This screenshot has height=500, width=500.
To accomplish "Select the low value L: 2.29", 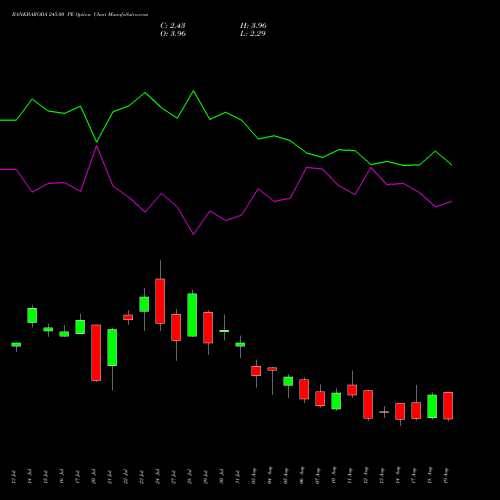I will (x=253, y=34).
